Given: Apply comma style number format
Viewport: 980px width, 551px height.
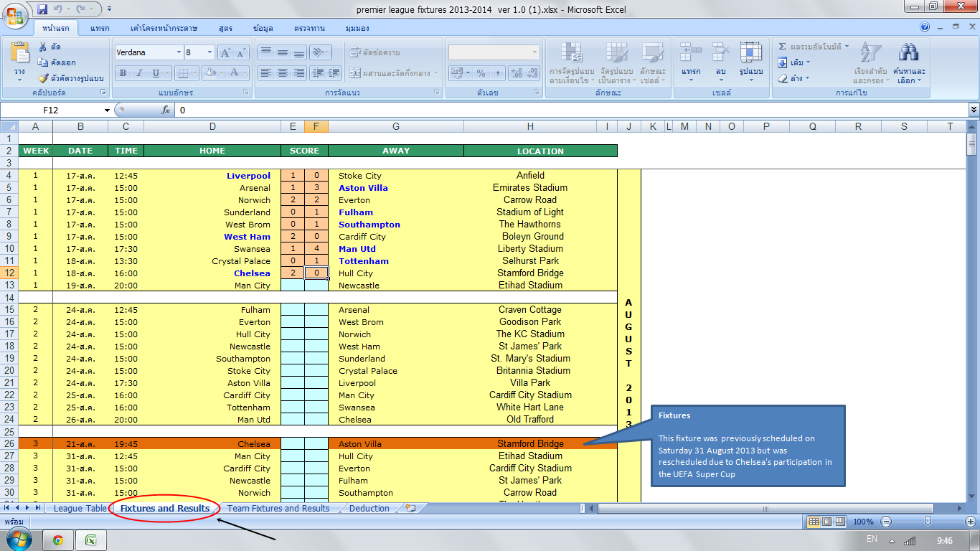Looking at the screenshot, I should pyautogui.click(x=496, y=73).
